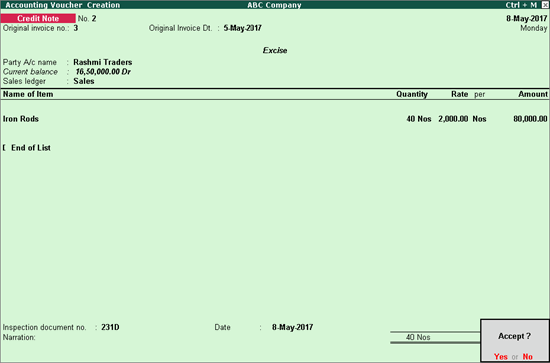Click the Nos unit in the per column

pos(479,119)
